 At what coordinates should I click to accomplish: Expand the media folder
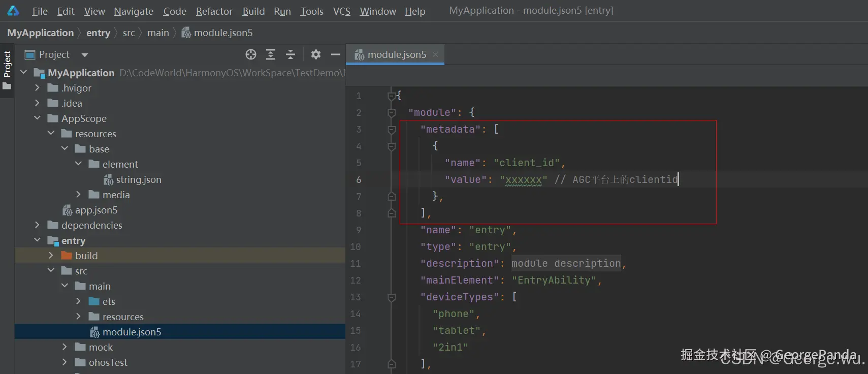(78, 195)
